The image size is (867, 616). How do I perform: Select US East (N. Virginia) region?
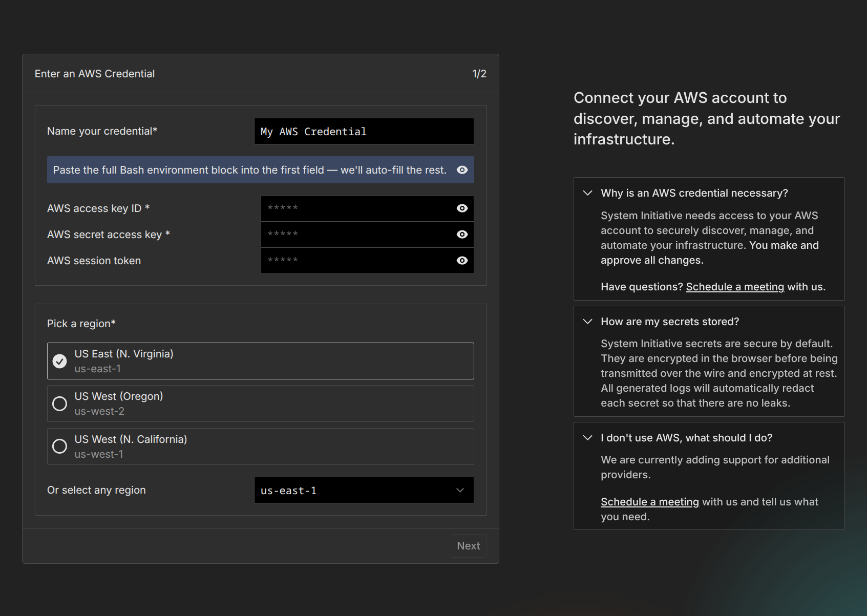click(60, 361)
